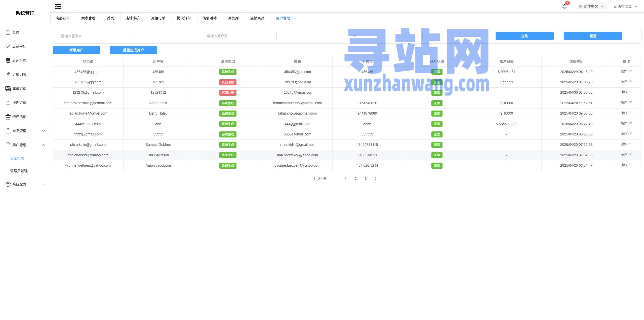Image resolution: width=644 pixels, height=320 pixels.
Task: Click the money icon beside 充值订单
Action: 8,89
